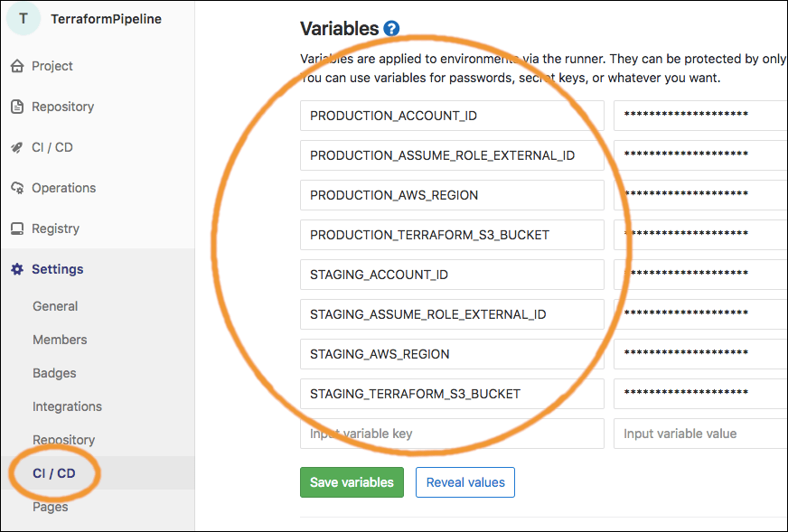Screen dimensions: 788x532
Task: Open General settings
Action: coord(55,305)
